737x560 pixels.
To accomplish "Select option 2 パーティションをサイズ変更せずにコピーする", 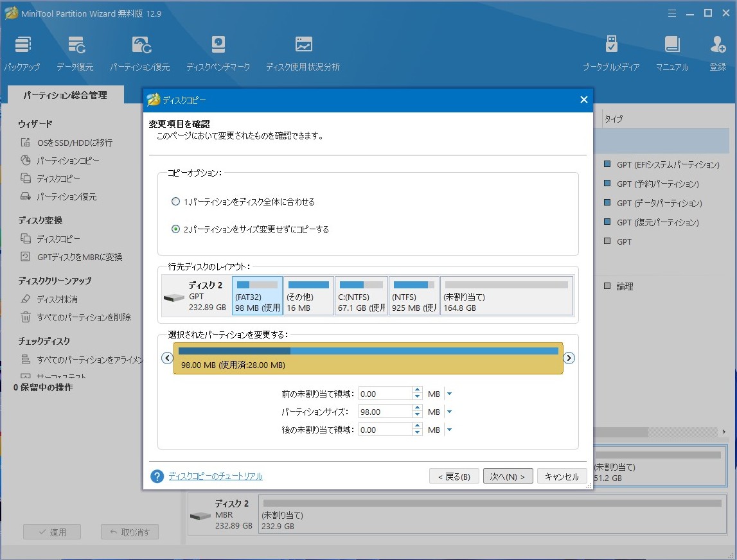I will tap(176, 229).
